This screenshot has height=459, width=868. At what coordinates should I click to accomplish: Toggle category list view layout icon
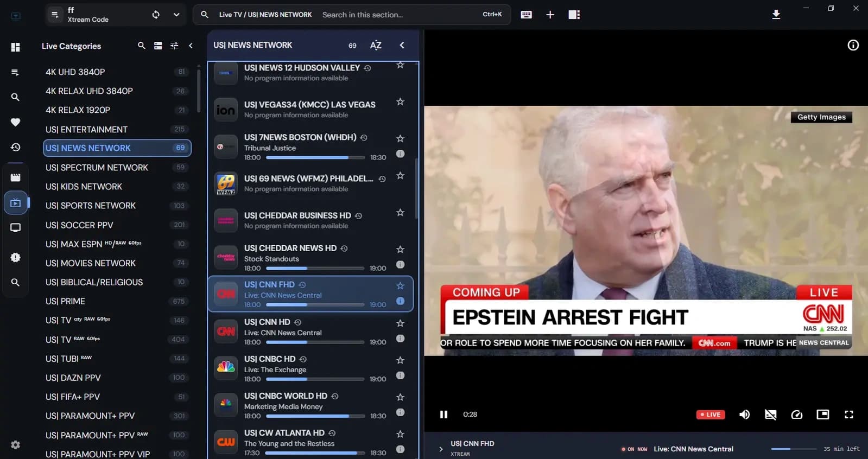158,46
